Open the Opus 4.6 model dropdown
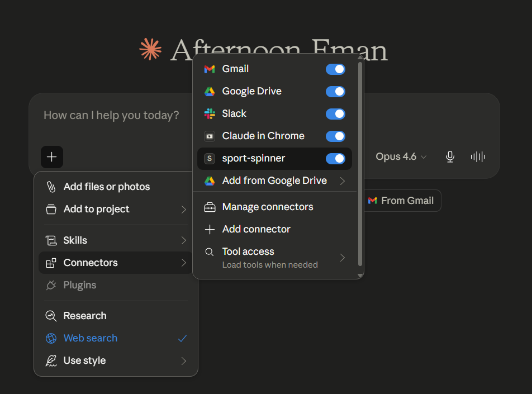532x394 pixels. pos(401,157)
